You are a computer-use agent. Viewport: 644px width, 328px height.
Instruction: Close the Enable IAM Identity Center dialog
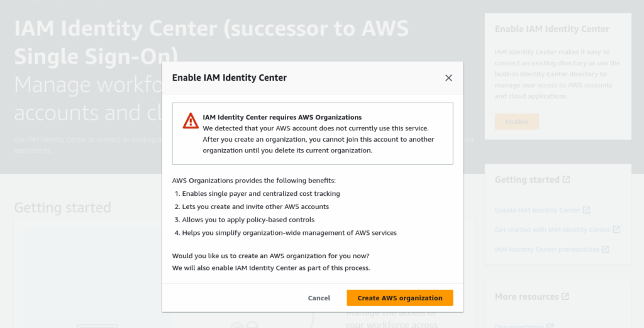448,78
